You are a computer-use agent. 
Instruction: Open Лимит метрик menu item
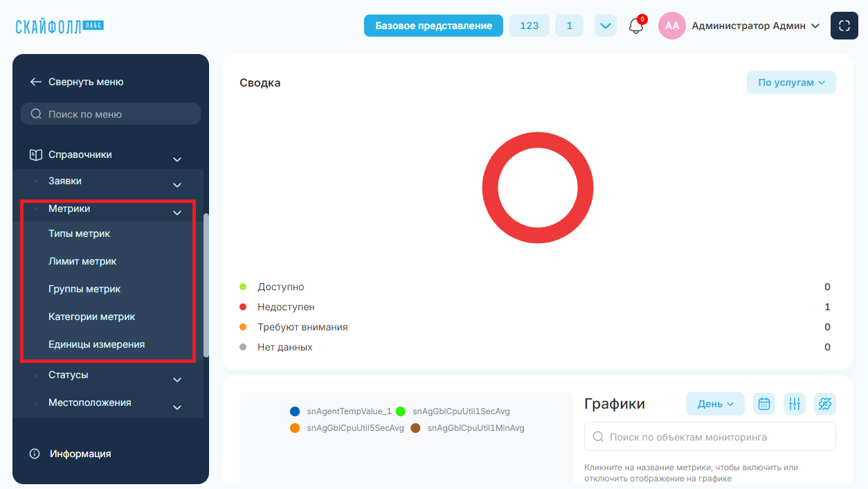tap(82, 261)
